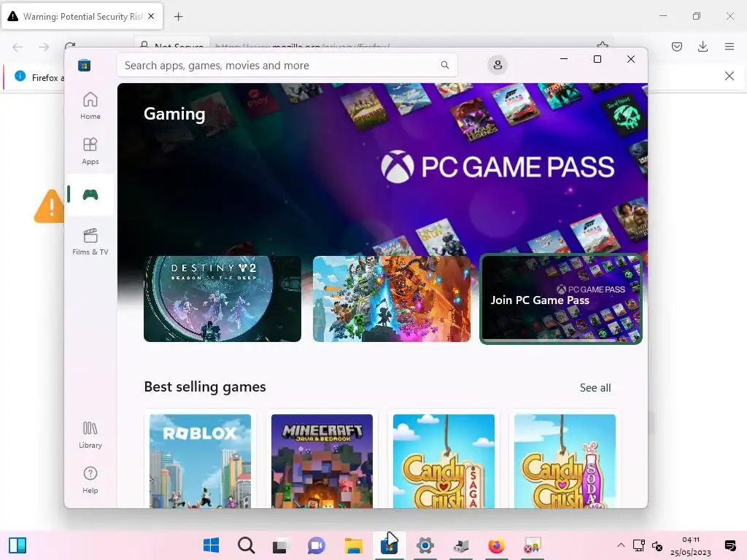Bookmark page with Firefox star icon
747x560 pixels.
[603, 44]
